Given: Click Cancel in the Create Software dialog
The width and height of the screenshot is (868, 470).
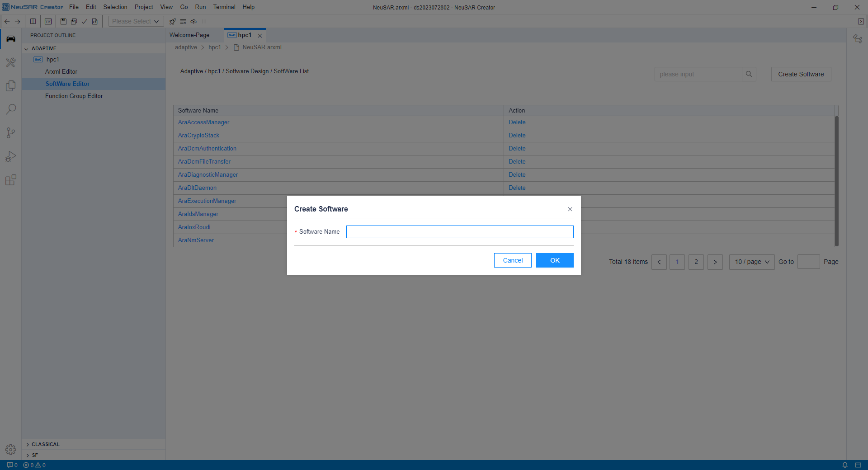Looking at the screenshot, I should (x=513, y=260).
